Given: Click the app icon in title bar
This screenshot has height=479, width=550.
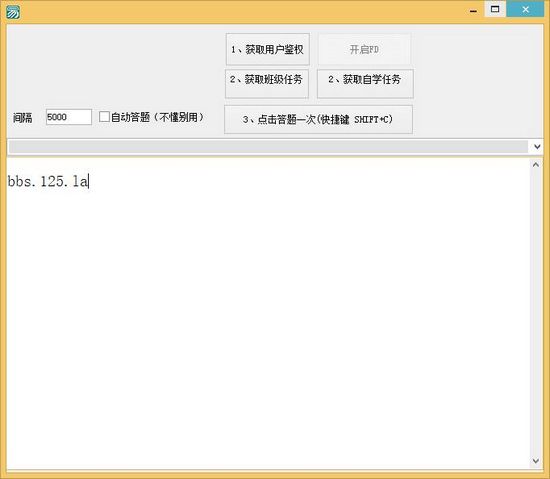Looking at the screenshot, I should click(x=13, y=12).
